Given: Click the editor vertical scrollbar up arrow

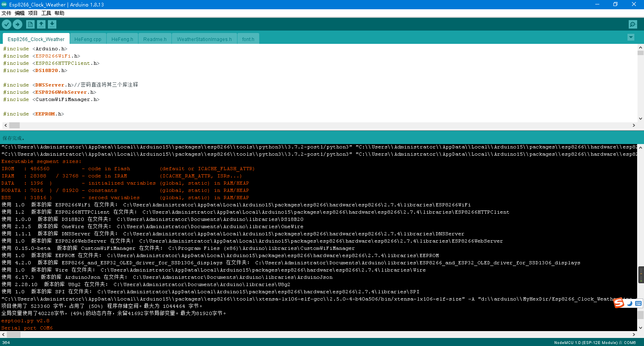Looking at the screenshot, I should point(640,47).
